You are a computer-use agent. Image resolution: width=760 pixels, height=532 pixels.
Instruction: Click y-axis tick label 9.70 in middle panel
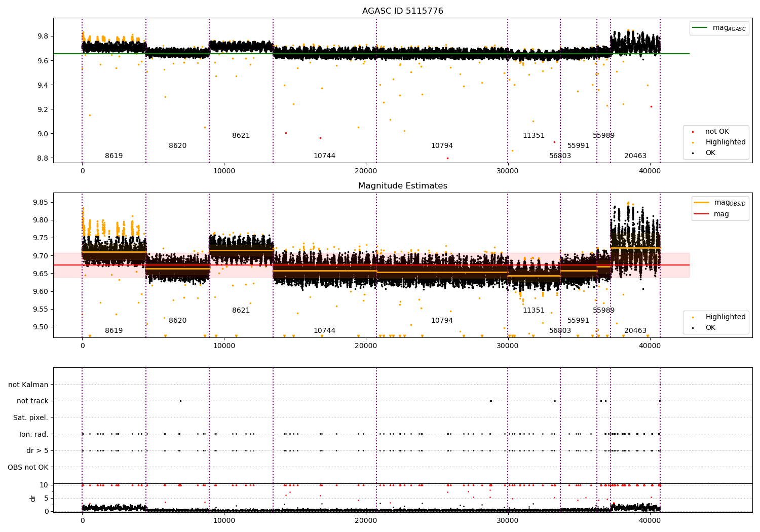tap(41, 256)
